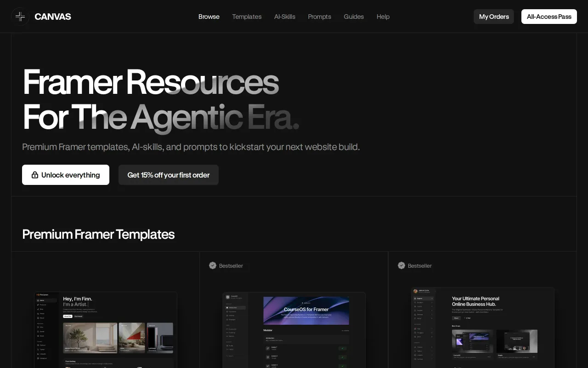Open the Help nav link
This screenshot has height=368, width=588.
point(383,17)
